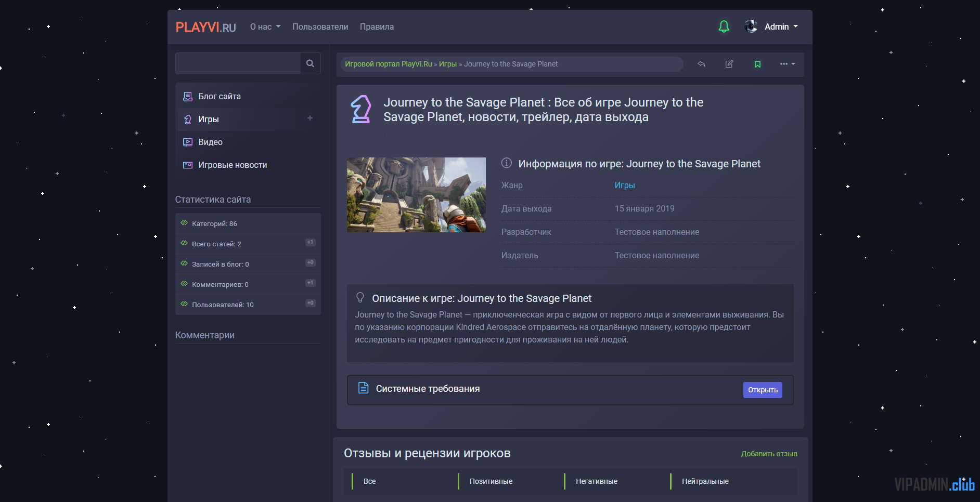Select the Позитивные reviews tab
The width and height of the screenshot is (980, 502).
point(491,481)
